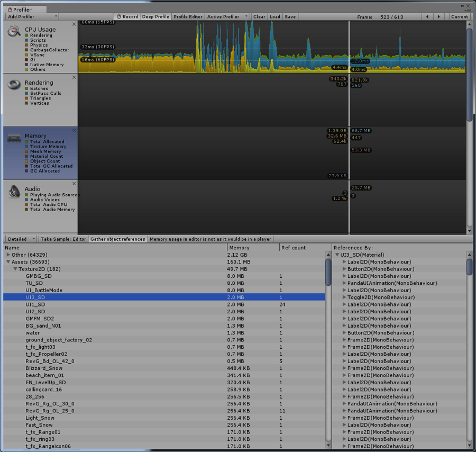Toggle Profile Editor mode

point(188,17)
